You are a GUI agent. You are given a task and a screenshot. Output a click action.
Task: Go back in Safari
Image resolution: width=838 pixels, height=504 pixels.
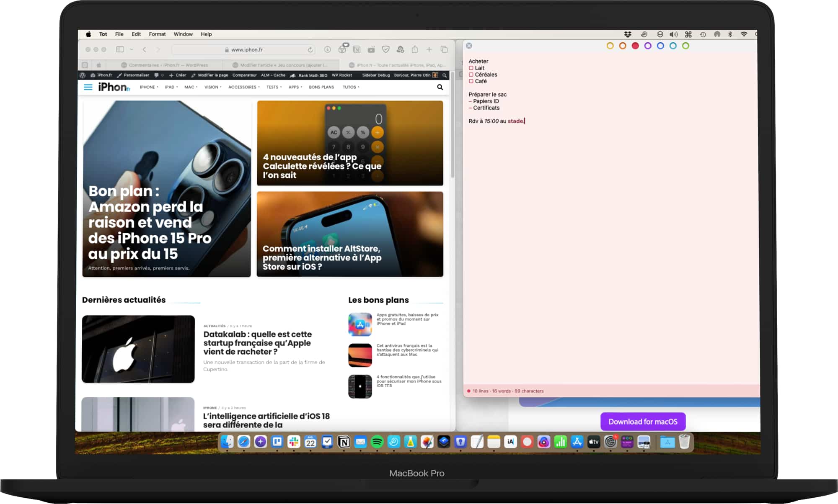(x=144, y=49)
